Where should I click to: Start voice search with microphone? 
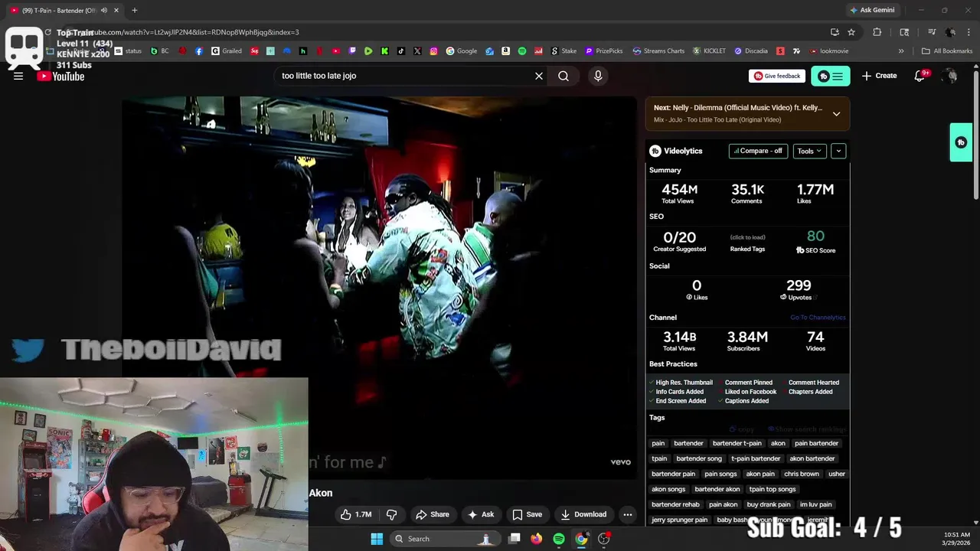tap(598, 76)
